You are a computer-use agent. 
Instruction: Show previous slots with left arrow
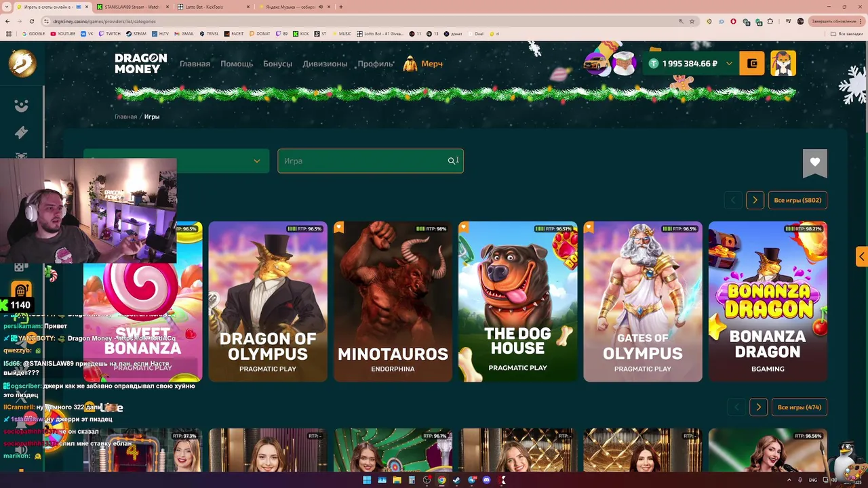[x=733, y=200]
